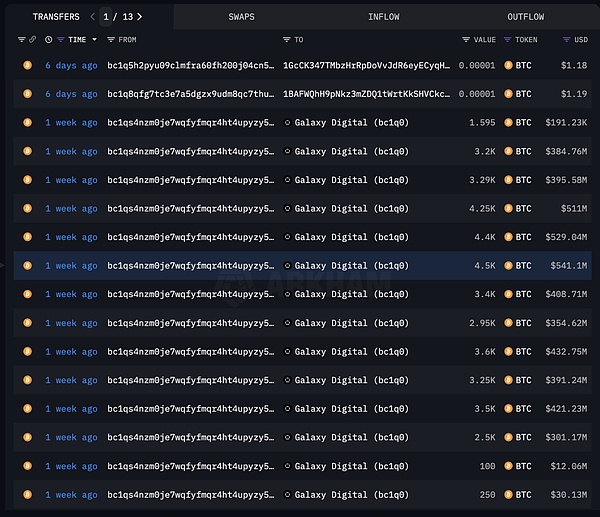Open sender address bc1q5h2pyu09clmfra60fh200j04cn5
The height and width of the screenshot is (517, 600).
coord(190,65)
